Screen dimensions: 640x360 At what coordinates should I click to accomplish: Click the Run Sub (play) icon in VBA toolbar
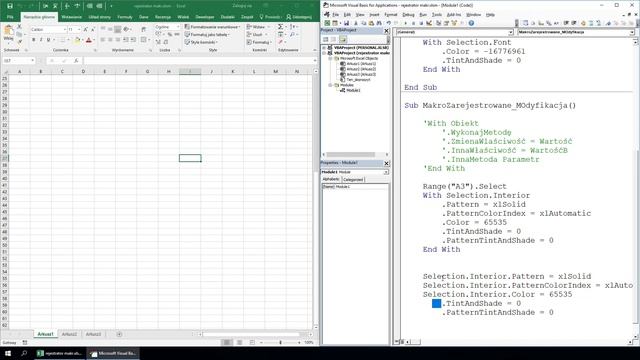tap(406, 23)
